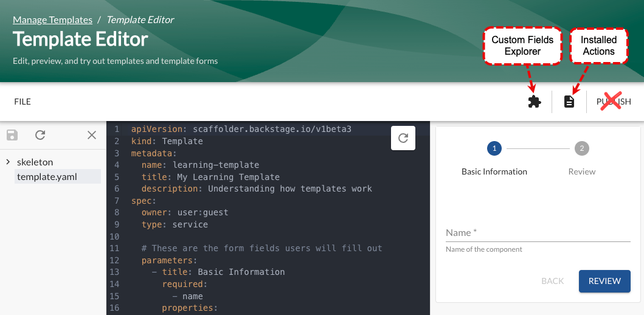Expand the skeleton folder chevron
Screen dimensions: 644x315
7,162
